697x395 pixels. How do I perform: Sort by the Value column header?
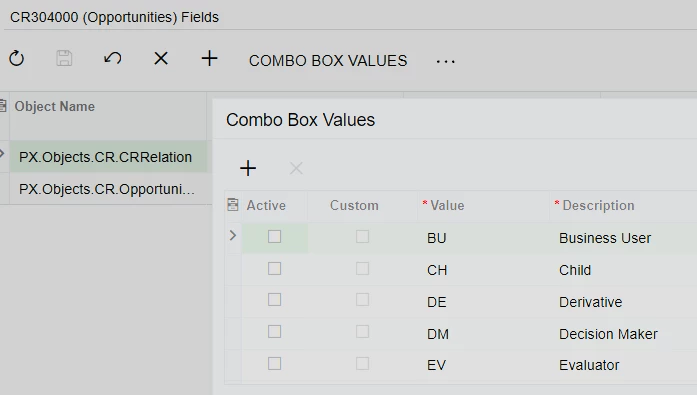pos(447,205)
